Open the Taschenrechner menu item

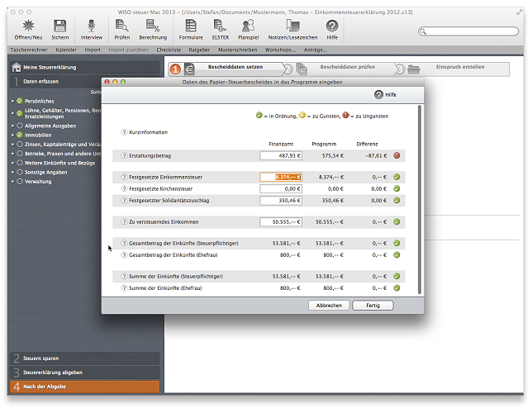(x=28, y=50)
